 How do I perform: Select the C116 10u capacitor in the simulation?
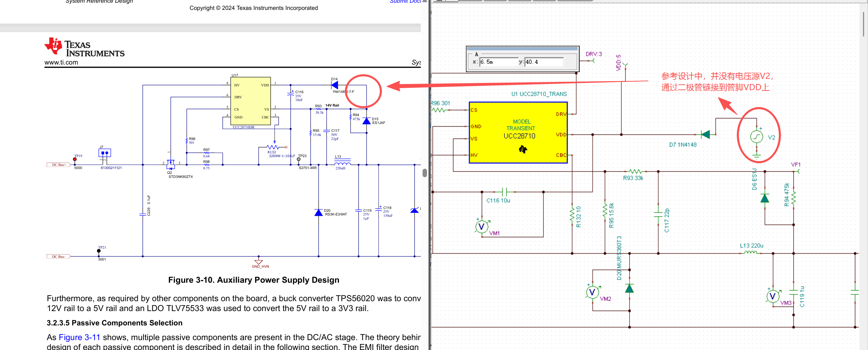tap(505, 192)
